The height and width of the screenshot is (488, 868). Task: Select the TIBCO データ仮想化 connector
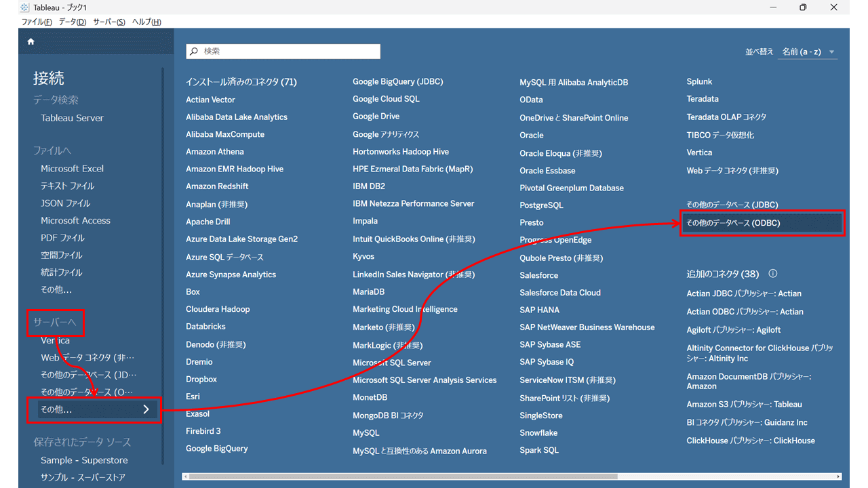720,135
